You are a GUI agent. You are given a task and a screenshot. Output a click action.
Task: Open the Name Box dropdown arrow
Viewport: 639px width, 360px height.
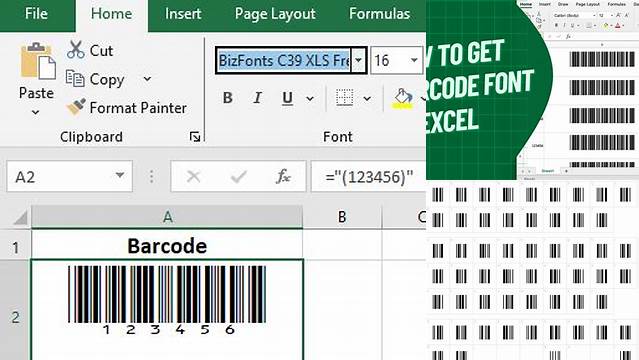click(120, 176)
